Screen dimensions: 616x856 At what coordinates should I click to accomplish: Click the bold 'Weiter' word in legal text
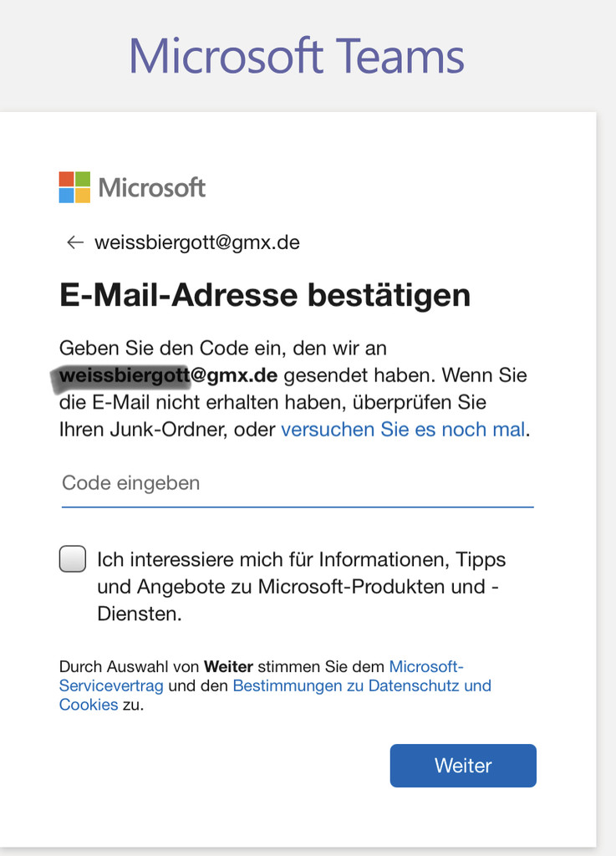pyautogui.click(x=228, y=666)
